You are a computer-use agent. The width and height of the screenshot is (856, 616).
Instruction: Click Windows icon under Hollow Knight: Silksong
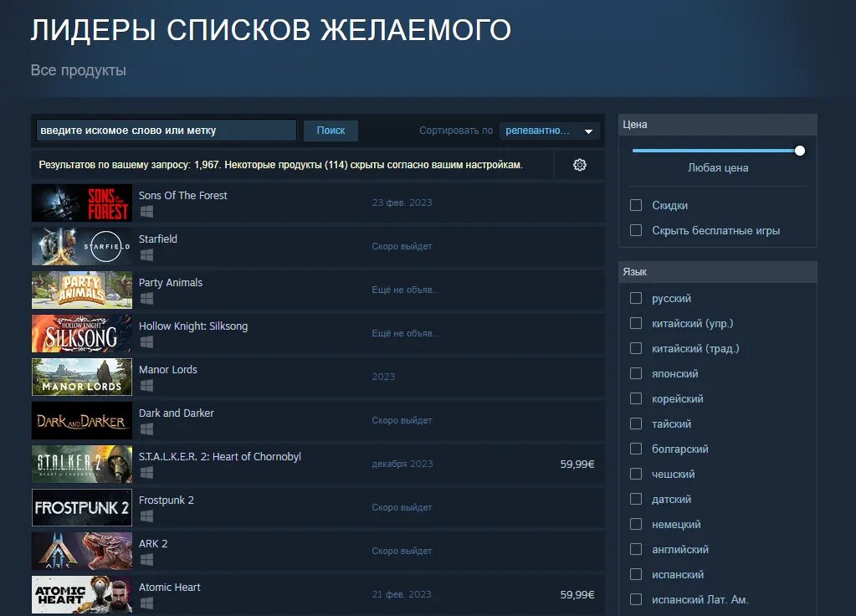pyautogui.click(x=146, y=342)
